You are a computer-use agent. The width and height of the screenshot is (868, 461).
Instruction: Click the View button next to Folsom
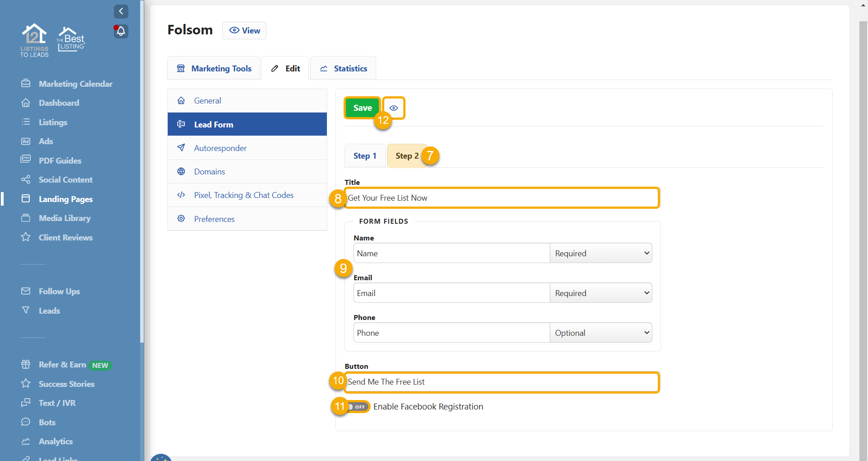tap(244, 31)
